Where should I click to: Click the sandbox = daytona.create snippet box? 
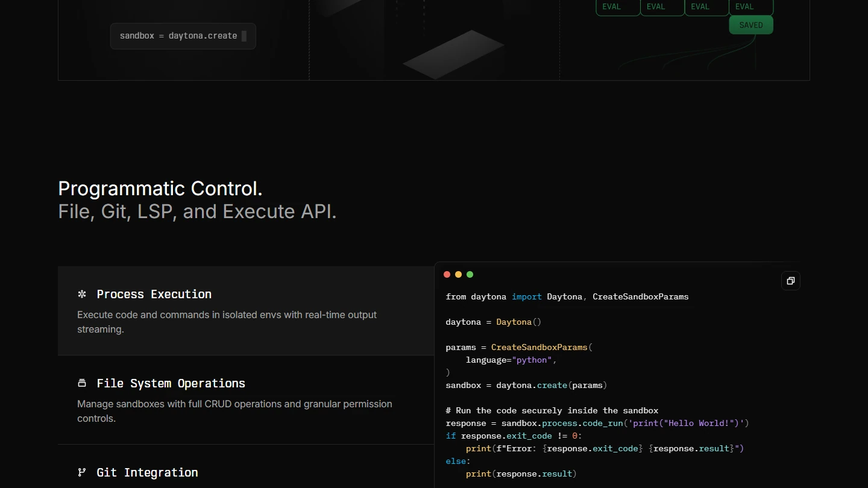coord(183,36)
